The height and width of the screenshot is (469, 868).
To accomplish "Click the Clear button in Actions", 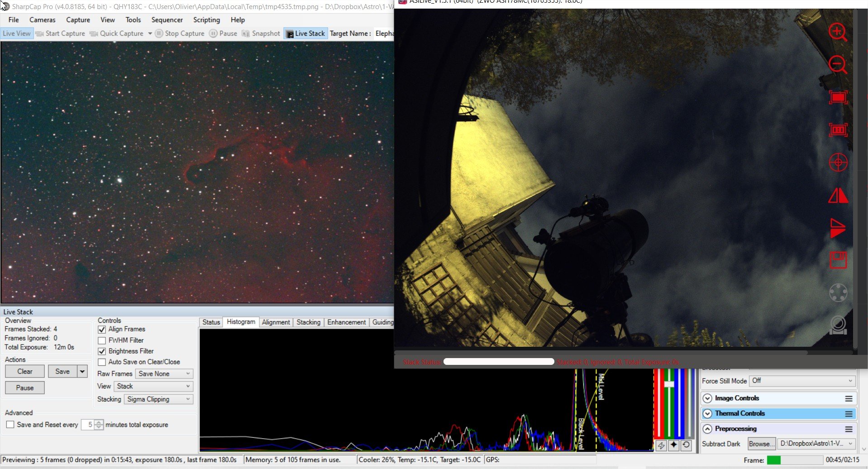I will click(x=25, y=372).
